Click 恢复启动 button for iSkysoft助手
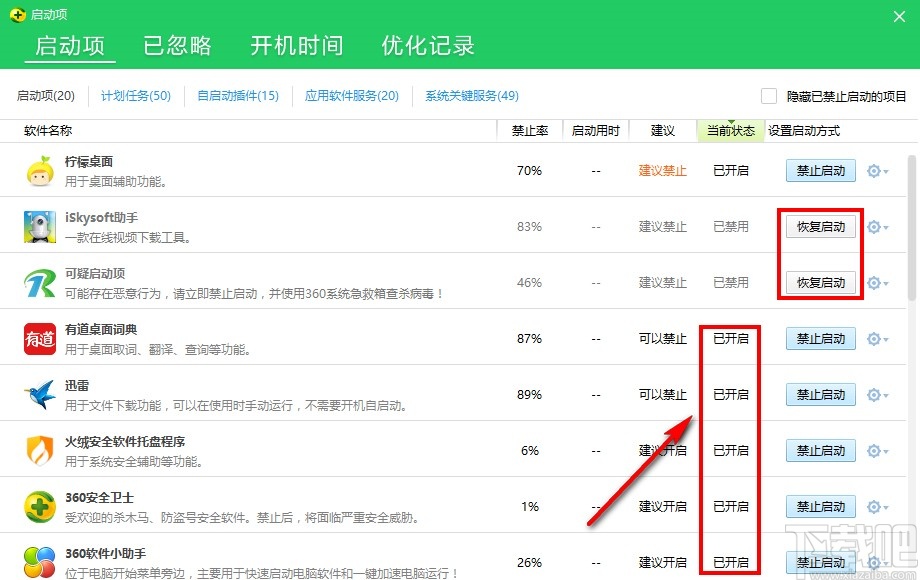The height and width of the screenshot is (580, 920). 819,226
